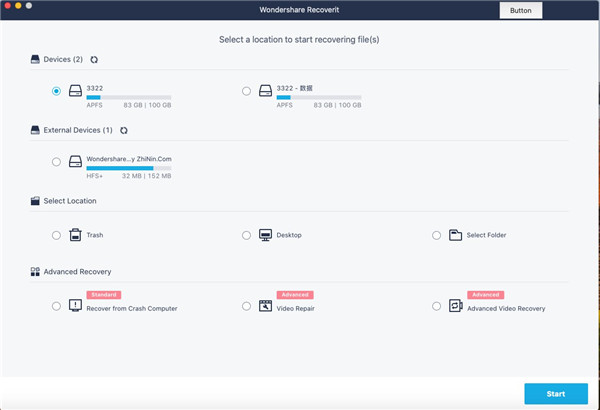Select the Trash radio button
The height and width of the screenshot is (410, 600).
pyautogui.click(x=56, y=235)
